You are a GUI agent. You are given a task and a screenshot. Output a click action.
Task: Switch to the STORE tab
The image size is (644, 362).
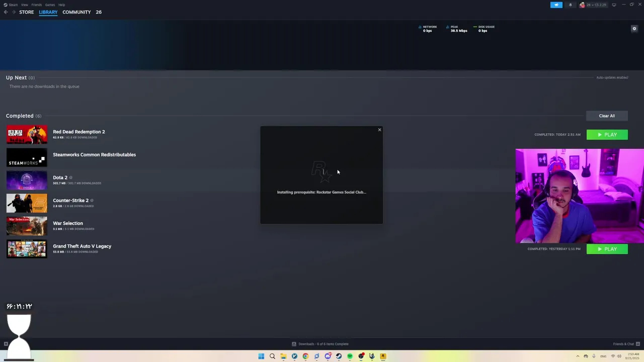coord(27,12)
